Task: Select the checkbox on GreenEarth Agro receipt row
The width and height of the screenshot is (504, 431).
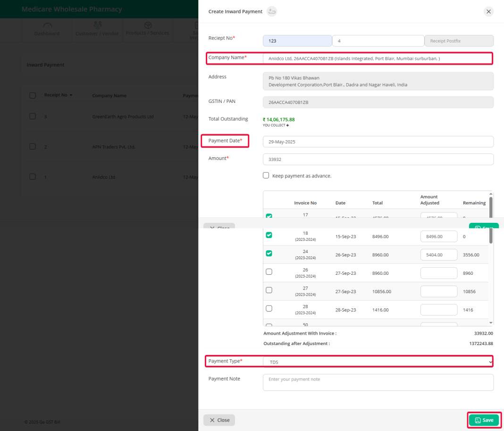Action: pos(33,116)
